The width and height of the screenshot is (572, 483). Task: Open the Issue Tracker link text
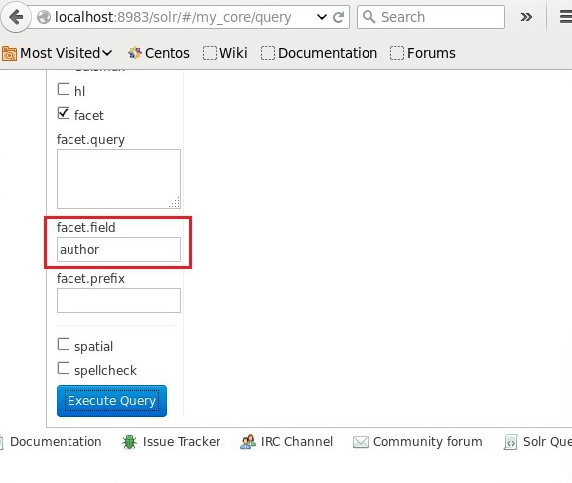(x=181, y=442)
